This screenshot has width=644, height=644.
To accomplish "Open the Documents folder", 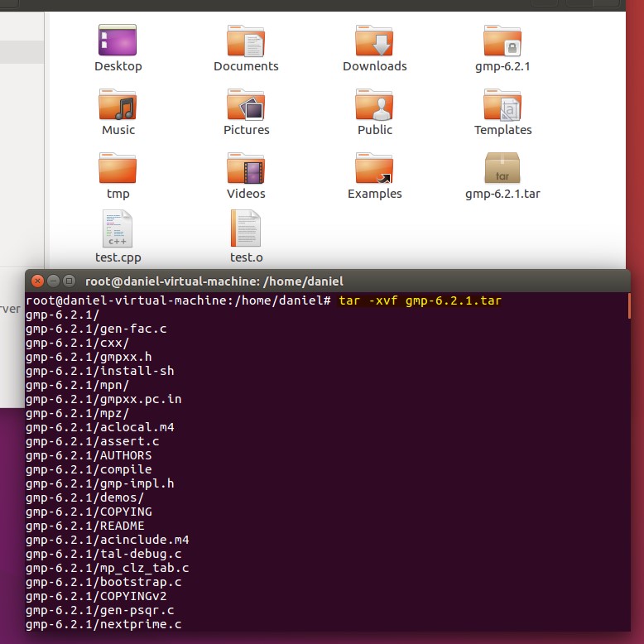I will coord(246,41).
